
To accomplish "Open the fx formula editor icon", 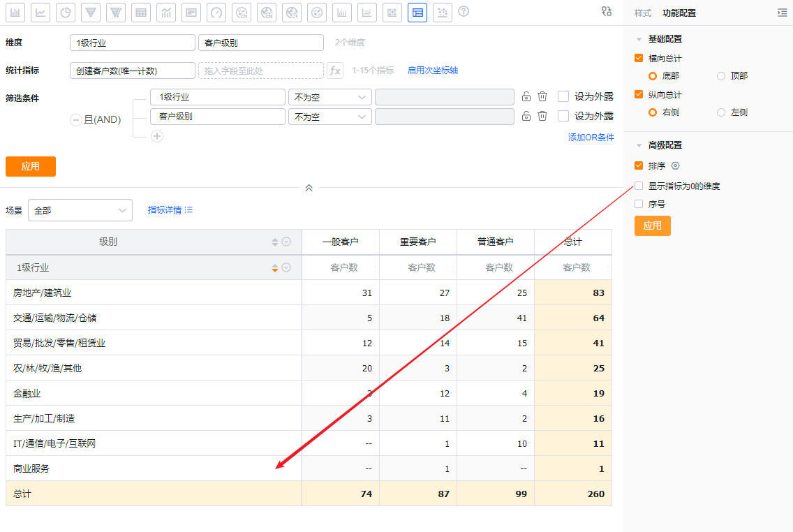I will pos(335,71).
